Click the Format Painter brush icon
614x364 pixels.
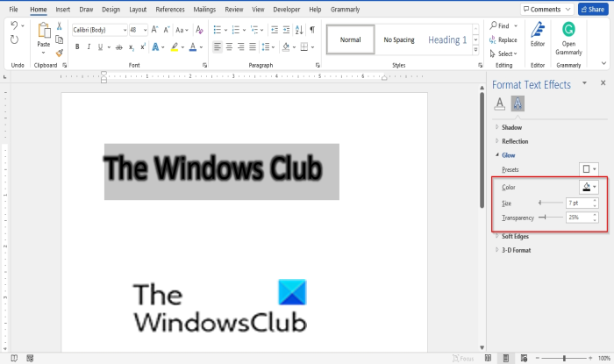click(59, 53)
